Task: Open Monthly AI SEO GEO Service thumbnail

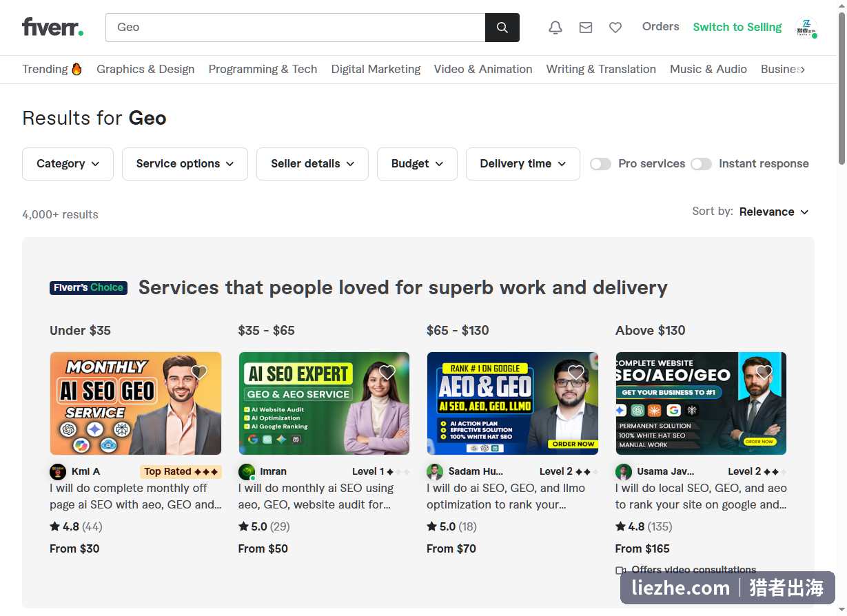Action: [x=136, y=403]
